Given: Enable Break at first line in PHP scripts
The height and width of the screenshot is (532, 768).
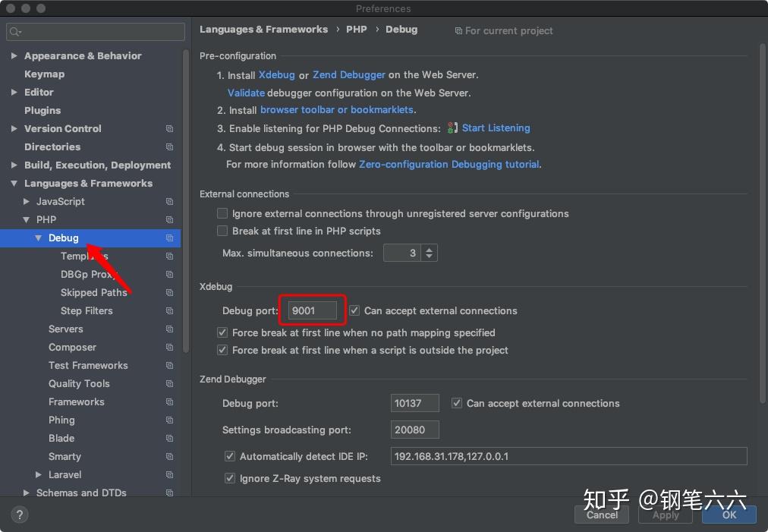Looking at the screenshot, I should coord(222,231).
